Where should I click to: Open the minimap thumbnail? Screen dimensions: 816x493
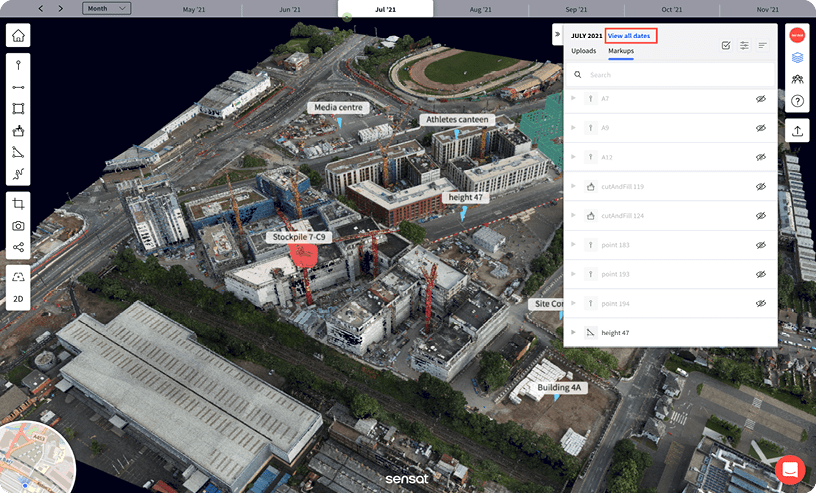coord(34,459)
